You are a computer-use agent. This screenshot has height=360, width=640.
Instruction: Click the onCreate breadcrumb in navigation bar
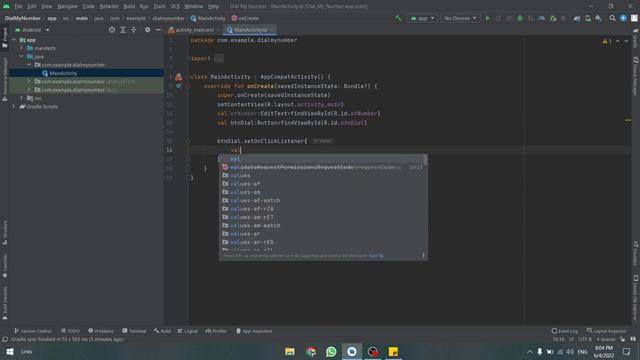pos(245,18)
